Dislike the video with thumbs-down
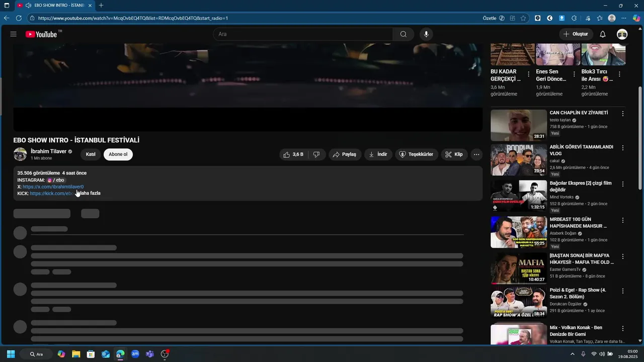This screenshot has width=644, height=362. (x=316, y=154)
